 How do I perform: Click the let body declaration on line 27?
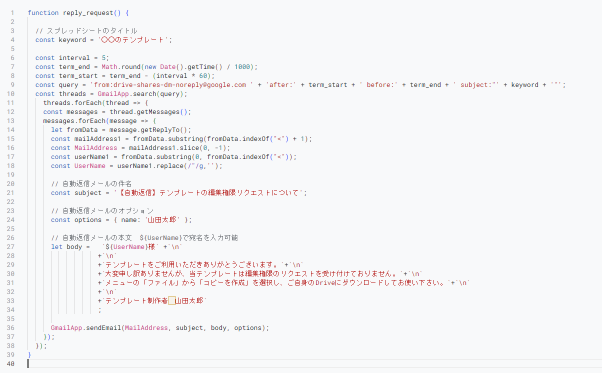pyautogui.click(x=66, y=247)
